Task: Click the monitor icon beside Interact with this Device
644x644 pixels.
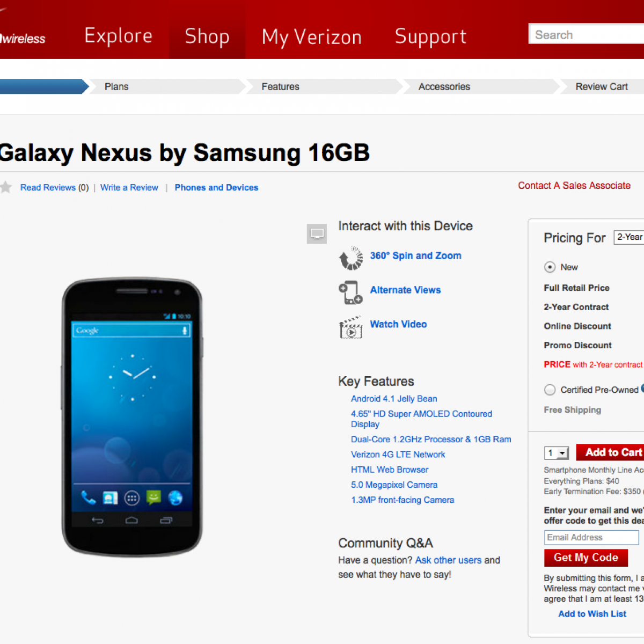Action: pyautogui.click(x=317, y=233)
